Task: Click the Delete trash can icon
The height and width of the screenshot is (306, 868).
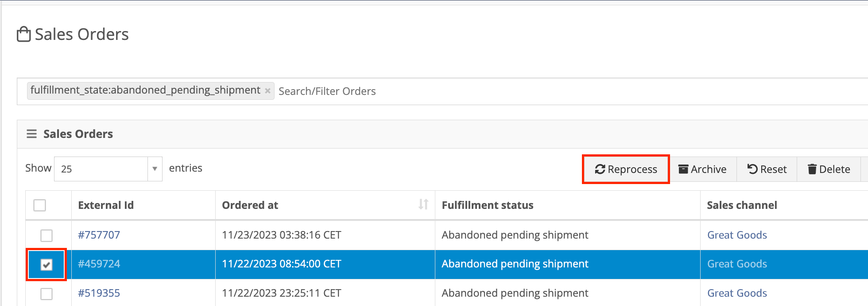Action: point(812,169)
